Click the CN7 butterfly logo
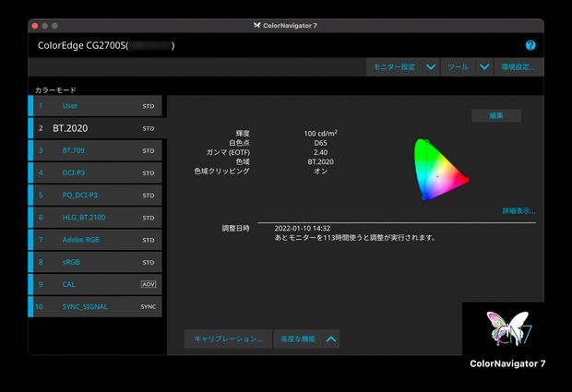 (x=509, y=327)
